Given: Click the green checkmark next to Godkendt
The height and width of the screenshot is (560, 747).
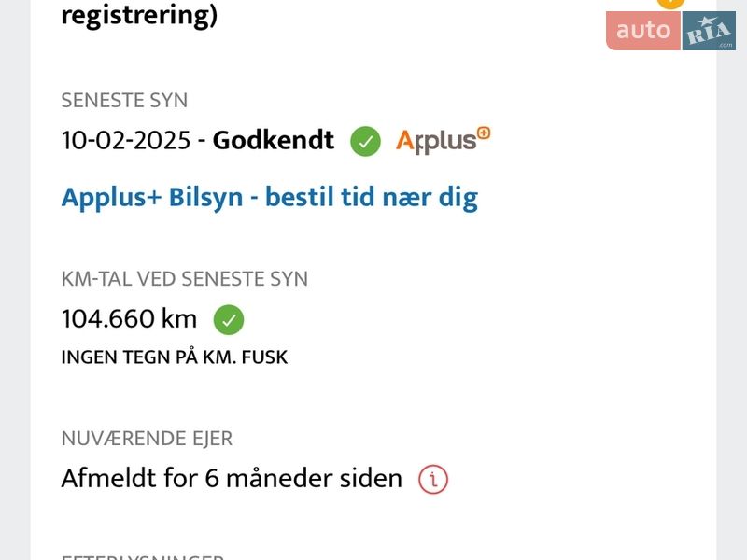Looking at the screenshot, I should tap(365, 142).
